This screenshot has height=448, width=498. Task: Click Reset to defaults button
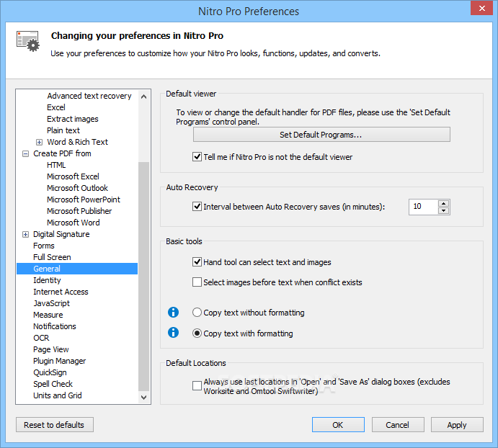55,425
